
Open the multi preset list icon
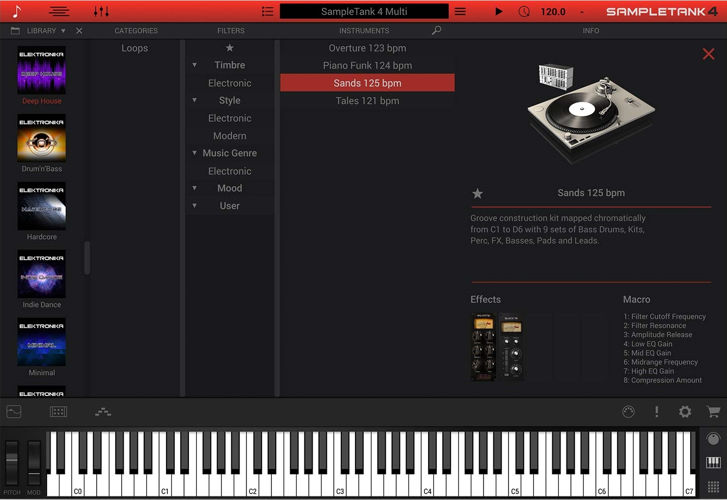267,11
